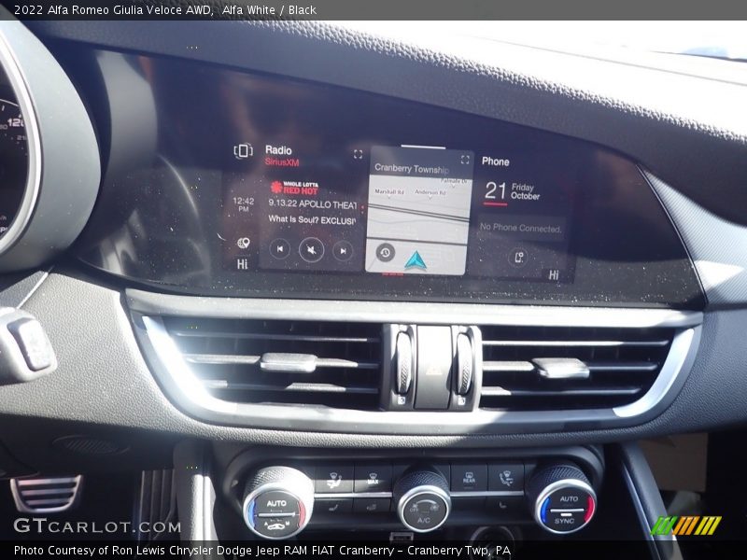Tap the device mirroring icon at top left
Image resolution: width=747 pixels, height=560 pixels.
243,151
